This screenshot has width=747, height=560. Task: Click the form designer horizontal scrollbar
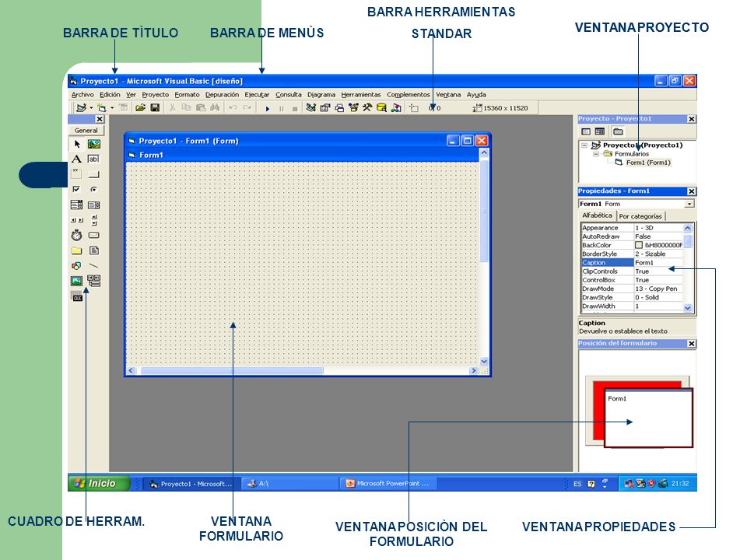(303, 370)
